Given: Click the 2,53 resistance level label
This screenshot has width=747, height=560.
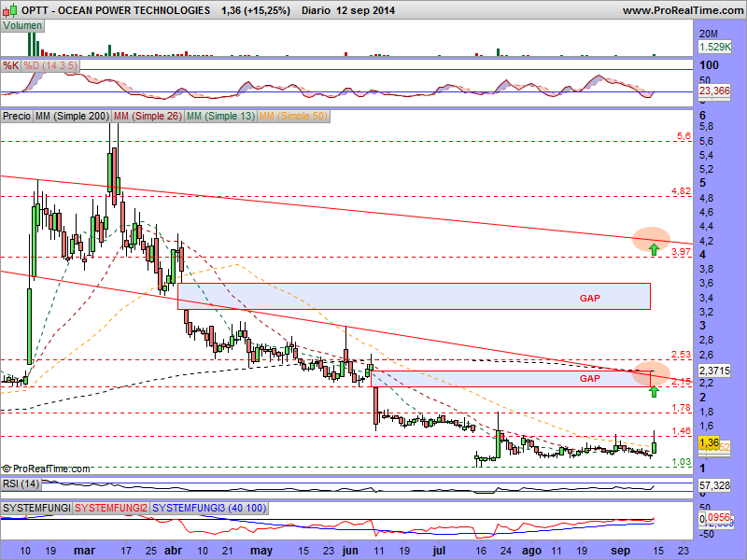Looking at the screenshot, I should click(682, 355).
